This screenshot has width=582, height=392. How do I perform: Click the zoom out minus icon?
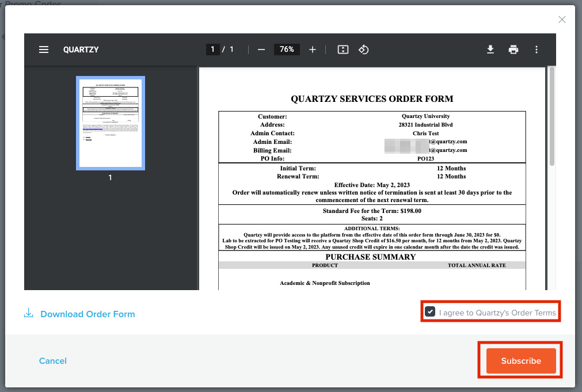(x=261, y=50)
